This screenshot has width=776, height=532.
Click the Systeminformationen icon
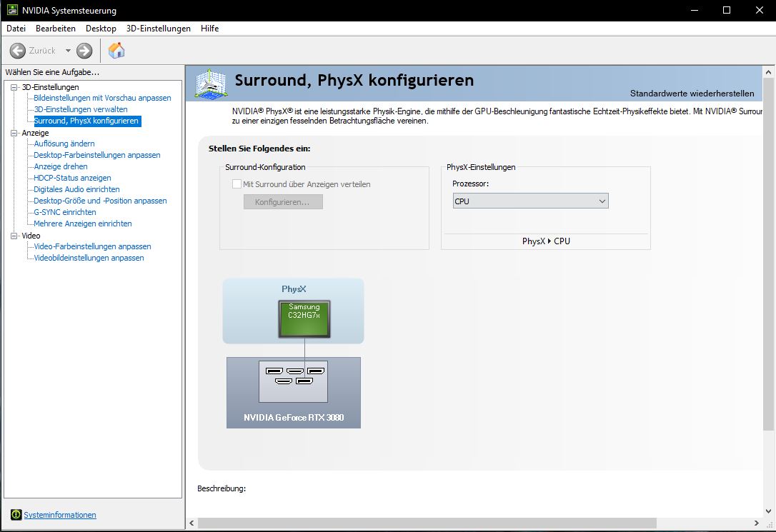pos(16,515)
